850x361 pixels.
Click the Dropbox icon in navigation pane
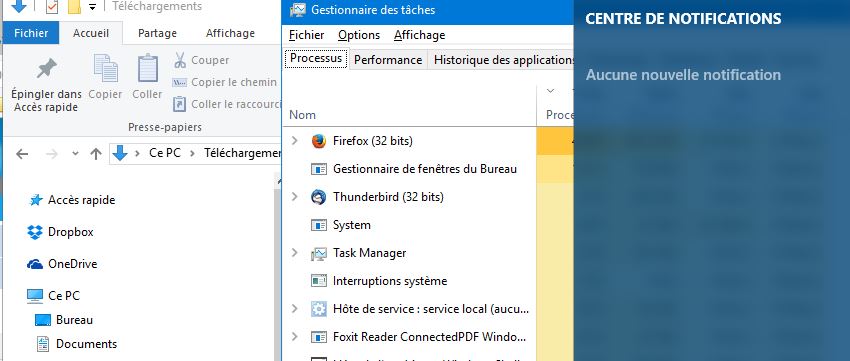pyautogui.click(x=35, y=232)
